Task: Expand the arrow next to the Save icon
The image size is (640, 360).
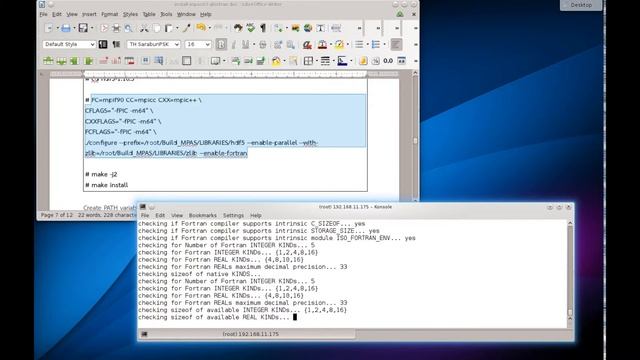Action: click(91, 28)
